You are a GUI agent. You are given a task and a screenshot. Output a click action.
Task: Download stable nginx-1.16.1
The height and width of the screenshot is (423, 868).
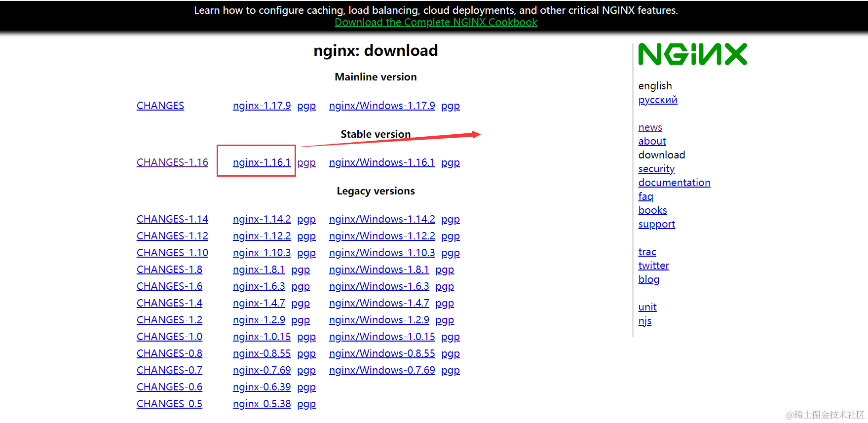262,162
